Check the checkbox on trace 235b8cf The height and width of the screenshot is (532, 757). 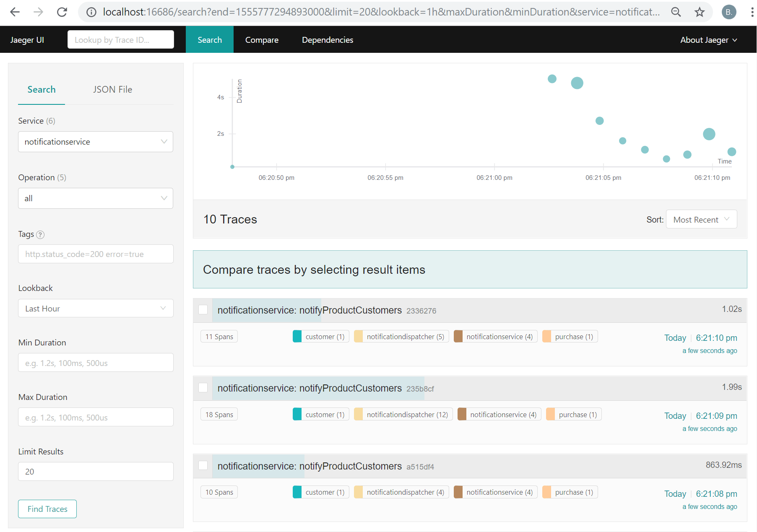(x=203, y=388)
